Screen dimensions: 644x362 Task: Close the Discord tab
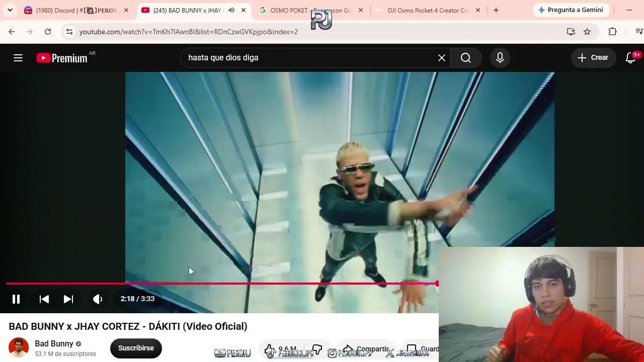point(126,10)
